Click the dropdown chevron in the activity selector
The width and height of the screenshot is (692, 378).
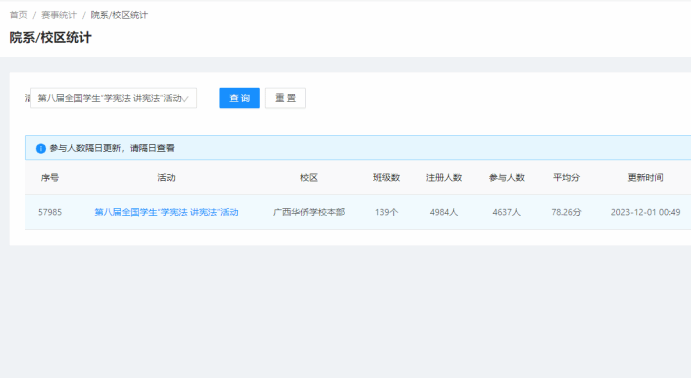[x=185, y=99]
